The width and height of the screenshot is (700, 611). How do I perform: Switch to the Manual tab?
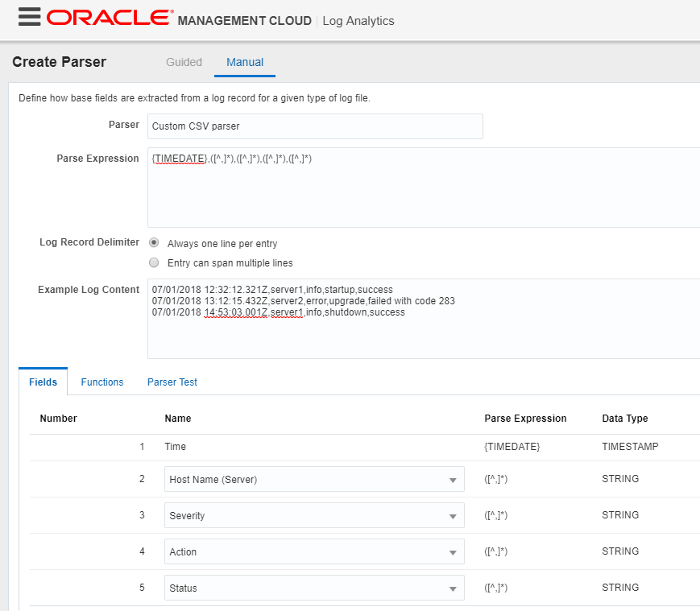245,62
